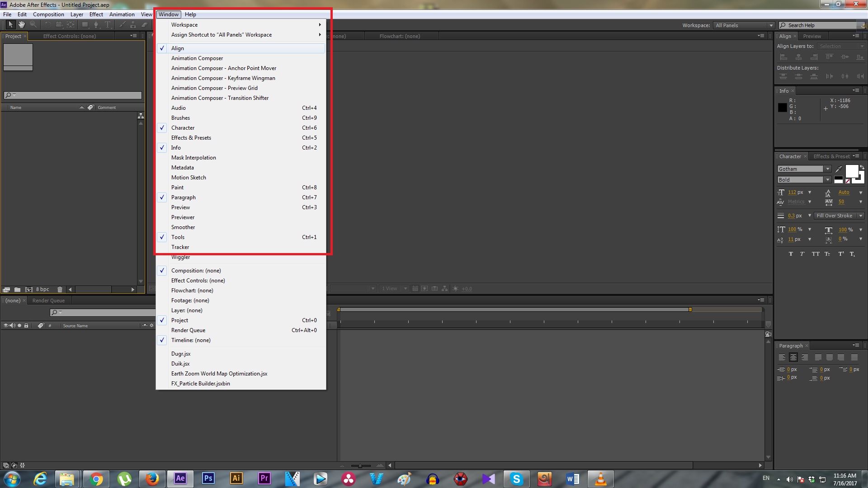Click the Premiere Pro taskbar icon
This screenshot has height=488, width=868.
point(264,479)
